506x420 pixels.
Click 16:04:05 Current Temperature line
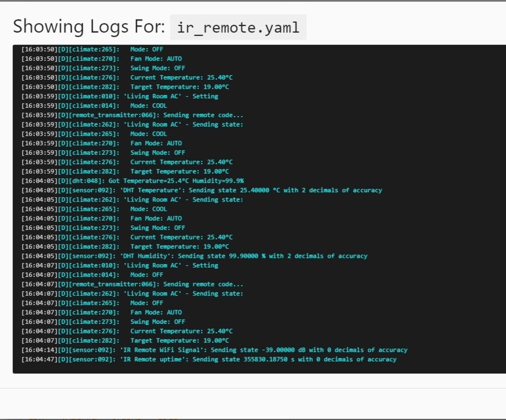[x=127, y=237]
